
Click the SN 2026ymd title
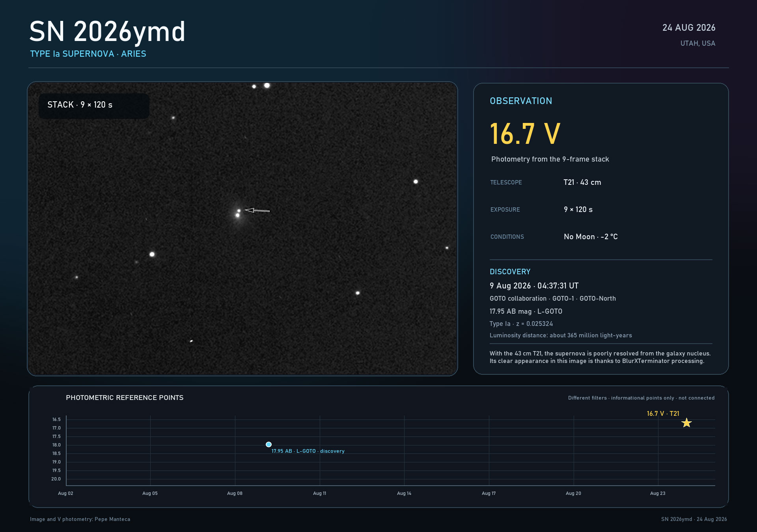coord(107,32)
